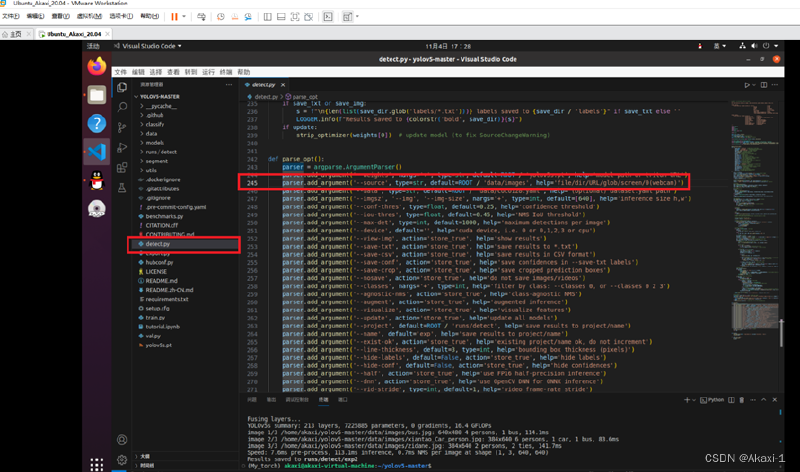Viewport: 800px width, 472px height.
Task: Open VS Code 终端 menu
Action: pos(226,72)
